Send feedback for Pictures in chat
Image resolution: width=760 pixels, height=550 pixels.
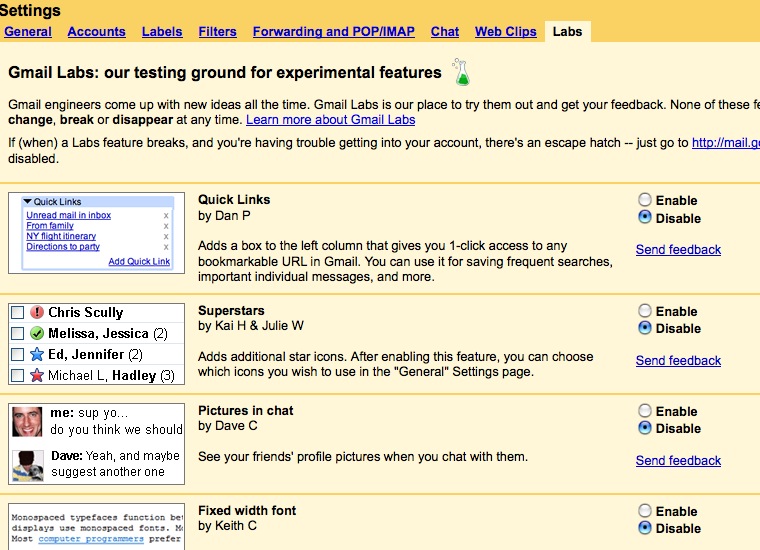[678, 460]
